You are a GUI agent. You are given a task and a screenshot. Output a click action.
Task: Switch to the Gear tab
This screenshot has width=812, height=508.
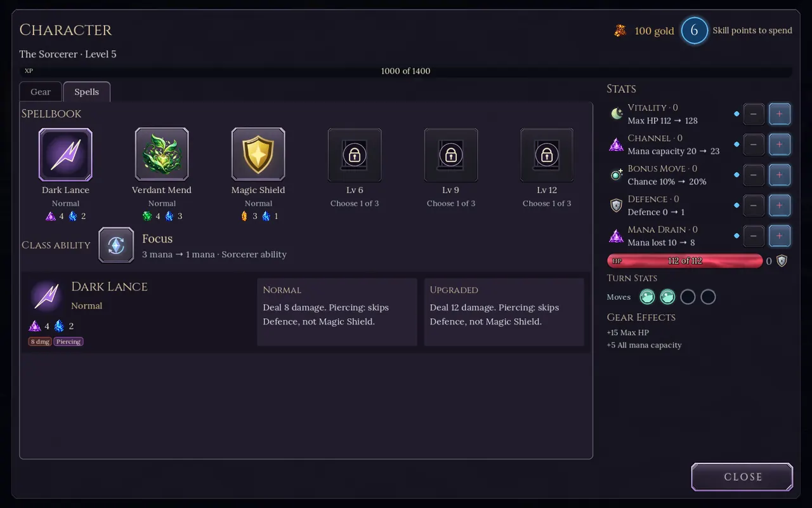(x=41, y=92)
